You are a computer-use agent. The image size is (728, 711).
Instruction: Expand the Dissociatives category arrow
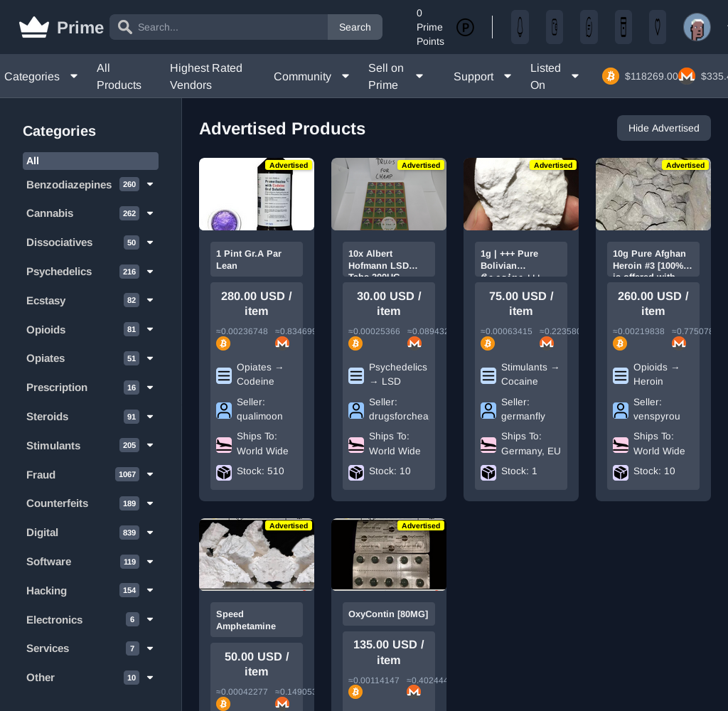point(150,242)
